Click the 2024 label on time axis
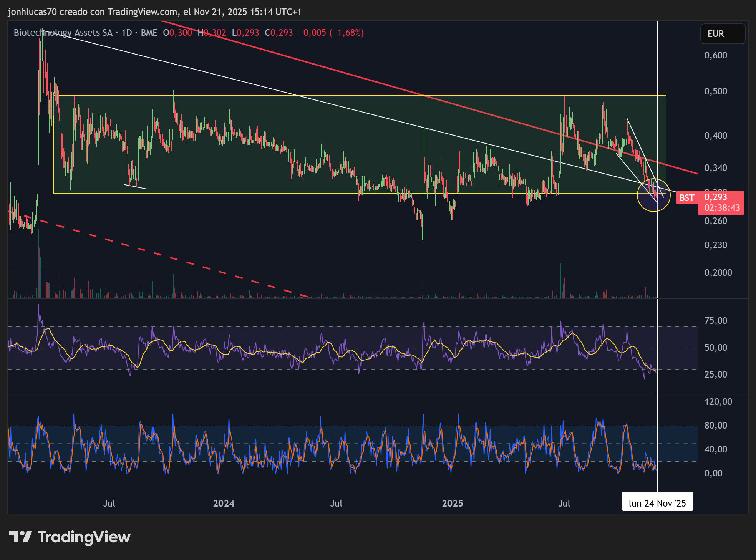This screenshot has height=560, width=756. coord(224,503)
